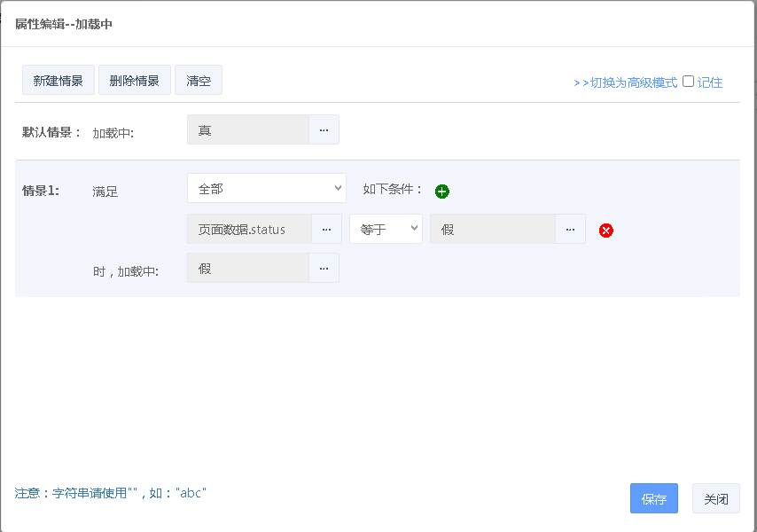Select the 情景1 scenario label
Viewport: 757px width, 532px height.
click(41, 191)
